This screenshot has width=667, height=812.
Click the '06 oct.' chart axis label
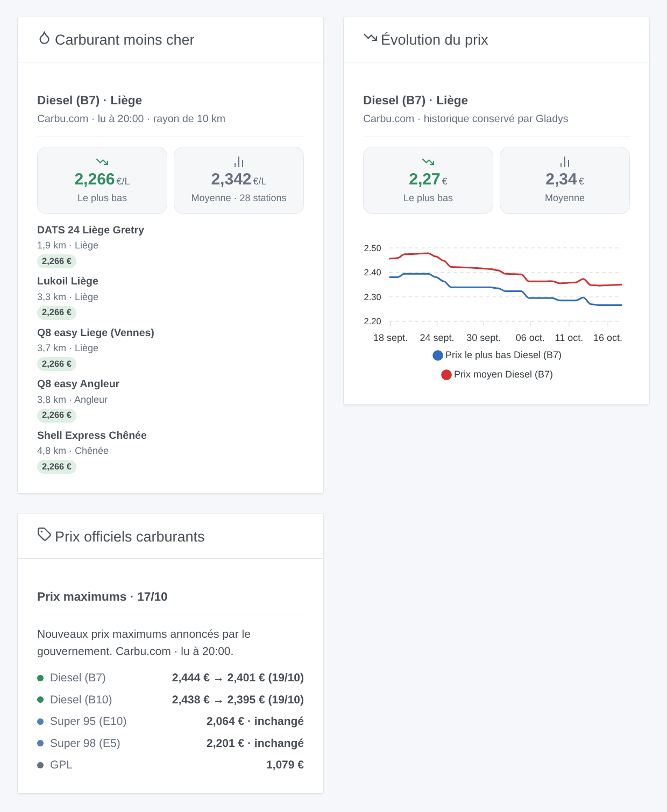coord(530,338)
